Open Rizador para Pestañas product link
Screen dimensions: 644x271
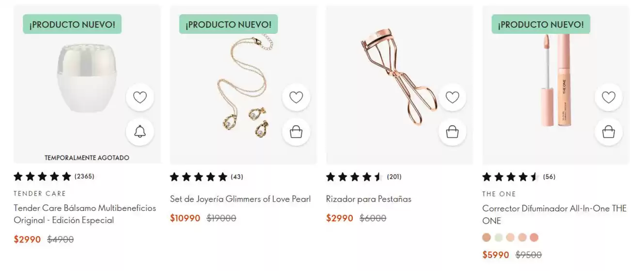[368, 199]
